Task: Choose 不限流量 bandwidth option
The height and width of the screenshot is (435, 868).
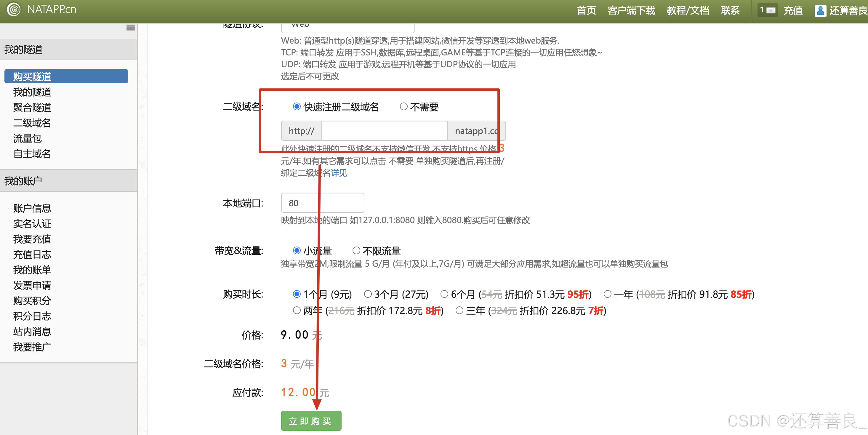Action: click(x=356, y=251)
